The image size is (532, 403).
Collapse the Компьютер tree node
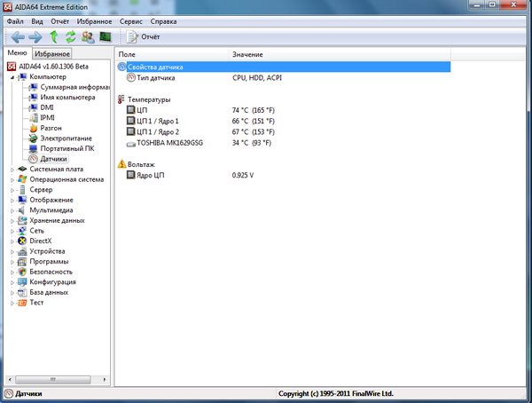click(x=12, y=77)
